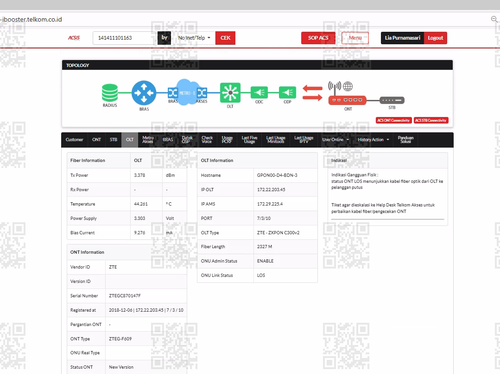This screenshot has width=500, height=374.
Task: Click the PORT value 7/3/10
Action: coord(264,218)
